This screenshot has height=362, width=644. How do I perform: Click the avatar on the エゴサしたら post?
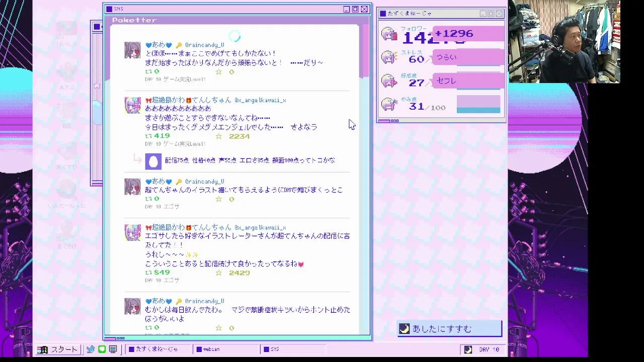[x=133, y=233]
